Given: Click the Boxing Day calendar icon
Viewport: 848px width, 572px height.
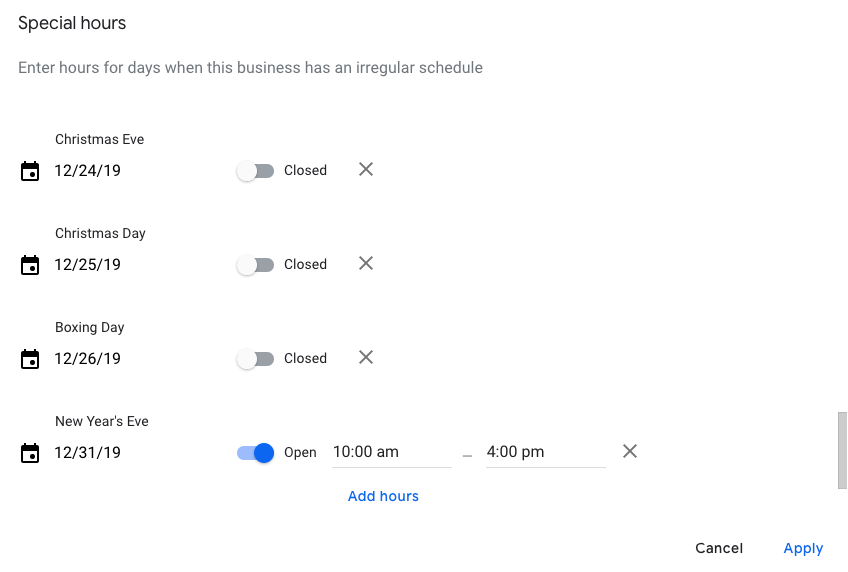Looking at the screenshot, I should click(30, 359).
